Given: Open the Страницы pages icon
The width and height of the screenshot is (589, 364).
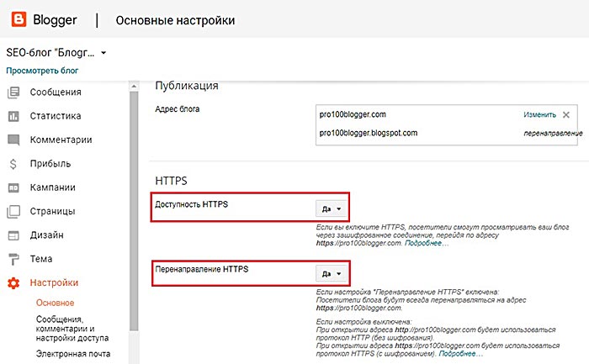Looking at the screenshot, I should coord(13,212).
